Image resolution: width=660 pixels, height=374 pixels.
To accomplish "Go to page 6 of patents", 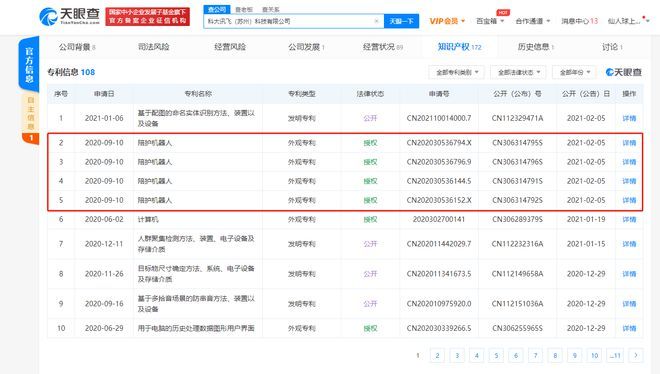I will (516, 355).
